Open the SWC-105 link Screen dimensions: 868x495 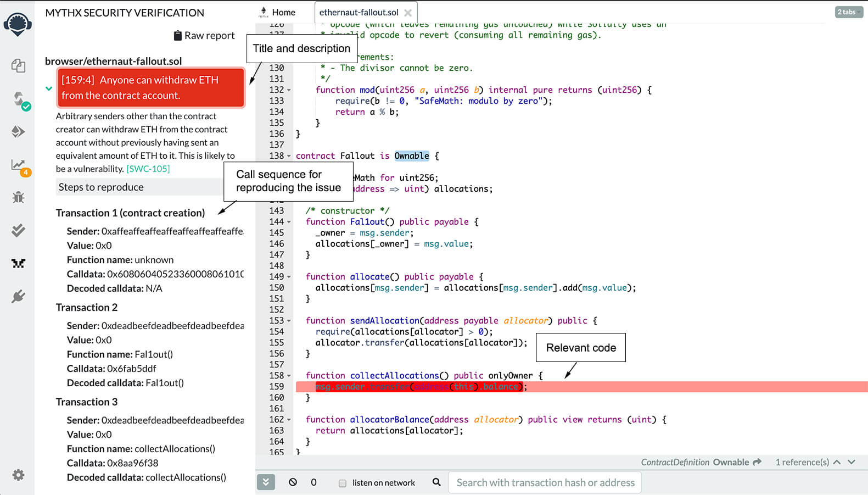(x=148, y=169)
